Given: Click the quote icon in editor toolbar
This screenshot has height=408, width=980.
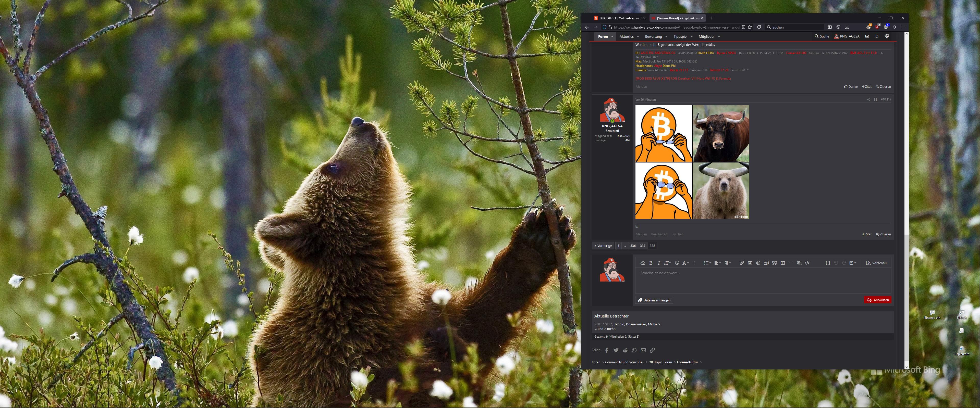Looking at the screenshot, I should pos(774,263).
